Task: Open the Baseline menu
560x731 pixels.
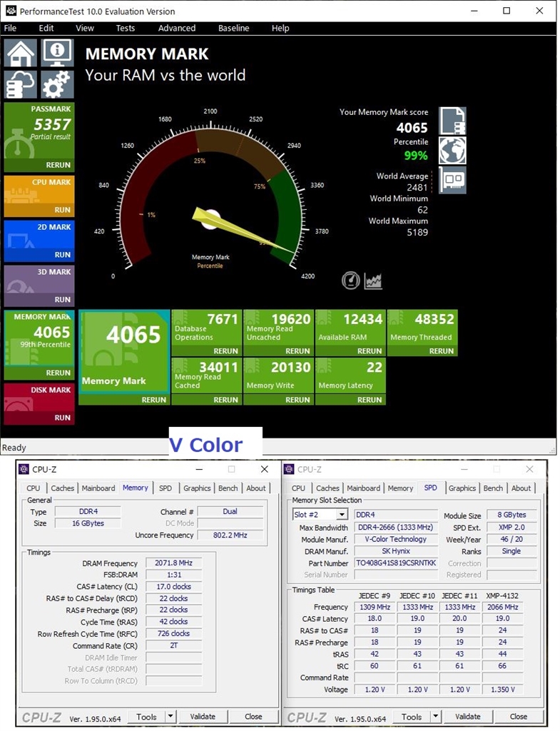Action: 233,28
